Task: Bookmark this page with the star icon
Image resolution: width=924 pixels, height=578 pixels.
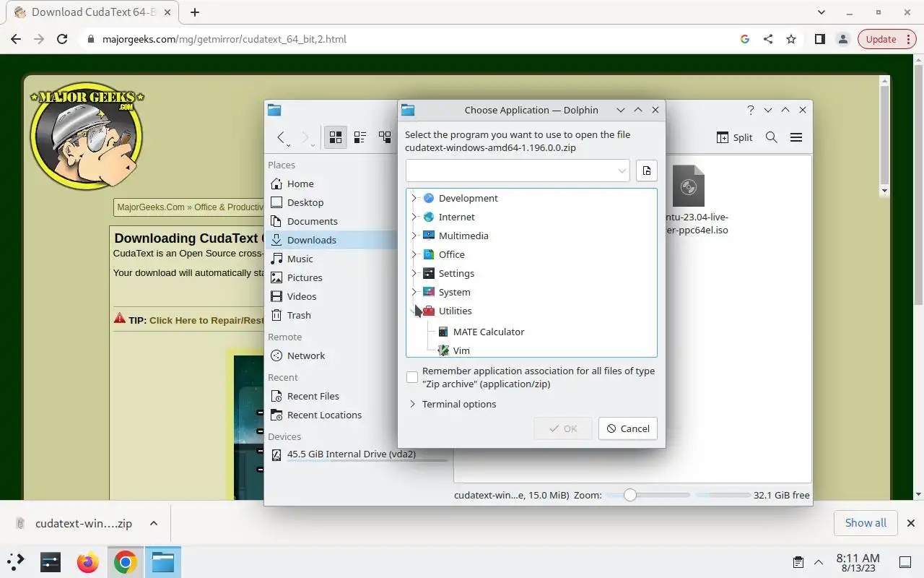Action: pos(791,39)
